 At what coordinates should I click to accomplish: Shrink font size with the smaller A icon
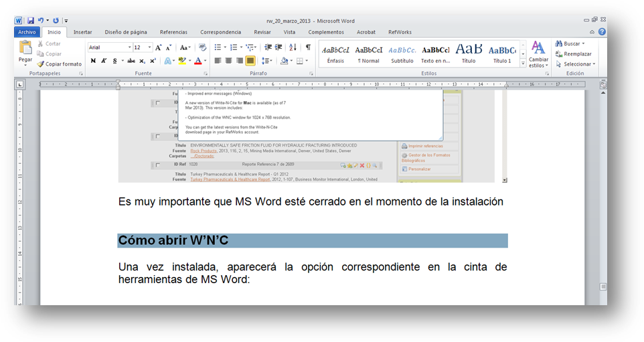pos(169,48)
